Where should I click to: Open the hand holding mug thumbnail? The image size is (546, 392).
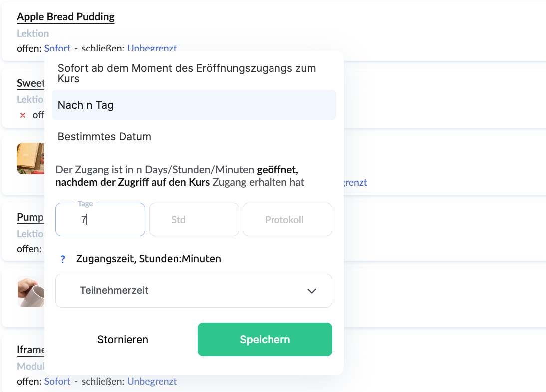coord(31,291)
